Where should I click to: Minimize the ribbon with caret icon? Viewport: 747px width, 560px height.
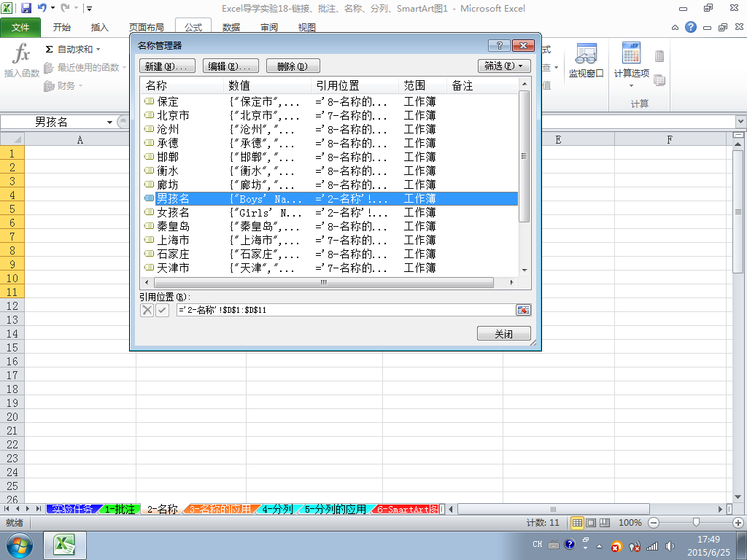(x=675, y=28)
